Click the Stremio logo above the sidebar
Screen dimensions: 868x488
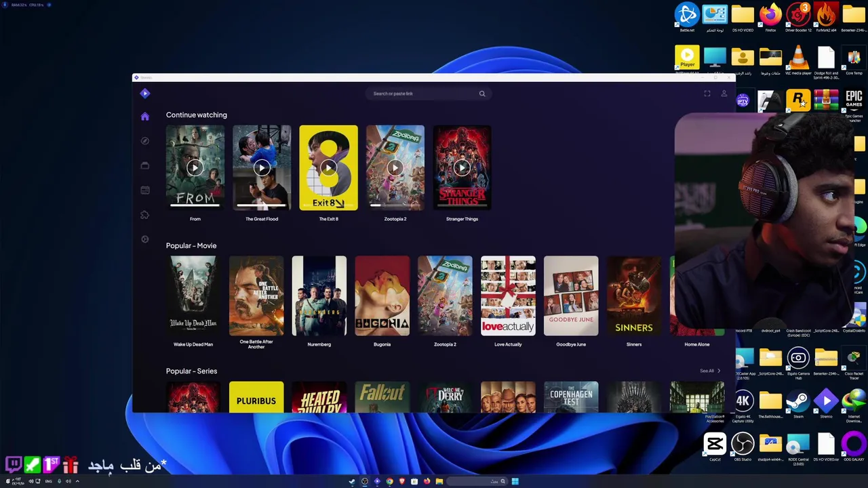pos(144,94)
